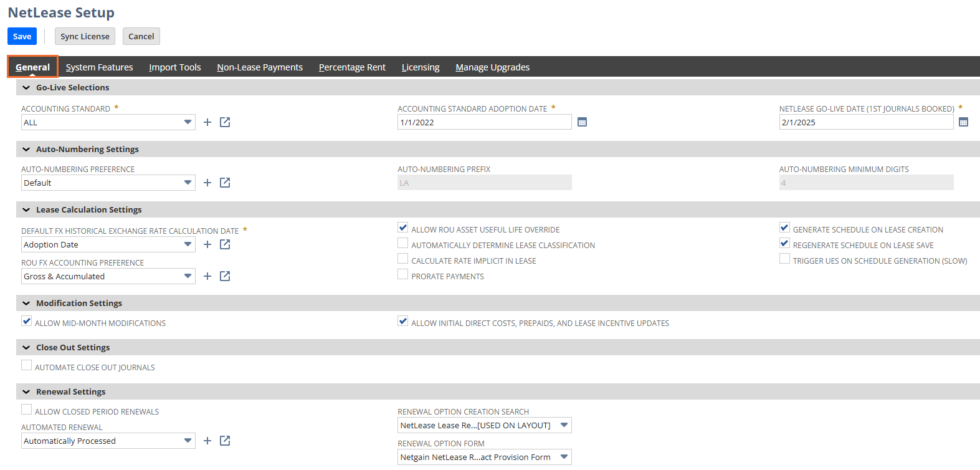Tick Calculate Rate Implicit in Lease
The width and height of the screenshot is (980, 470).
pos(403,259)
